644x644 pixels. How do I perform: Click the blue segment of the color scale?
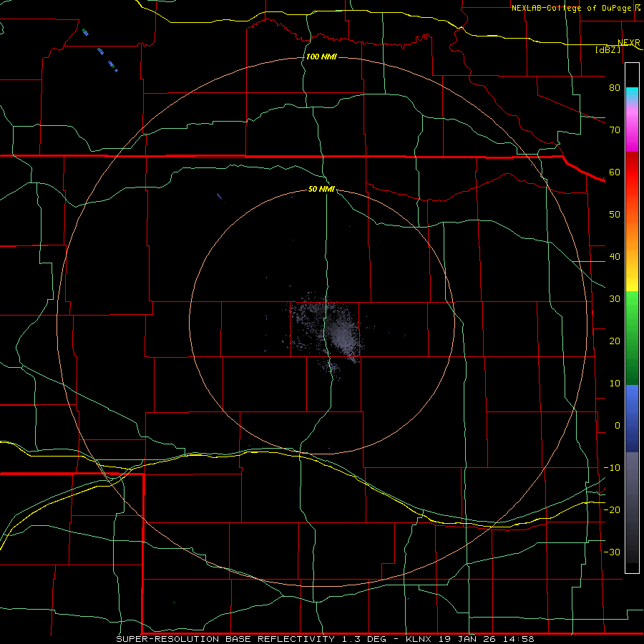(x=632, y=419)
